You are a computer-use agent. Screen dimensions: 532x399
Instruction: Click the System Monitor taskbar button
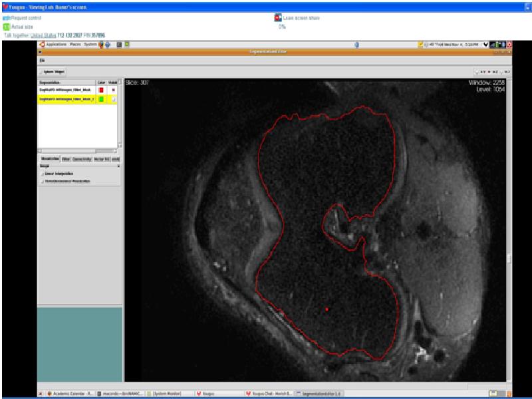168,394
